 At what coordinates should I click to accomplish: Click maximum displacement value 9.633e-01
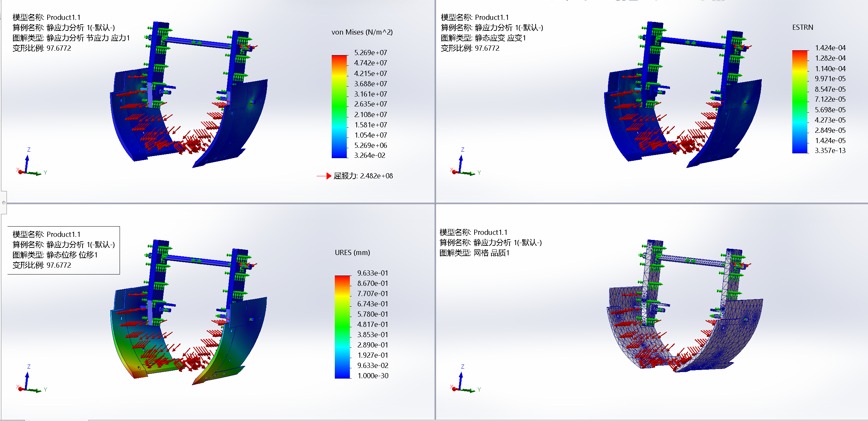[x=372, y=273]
